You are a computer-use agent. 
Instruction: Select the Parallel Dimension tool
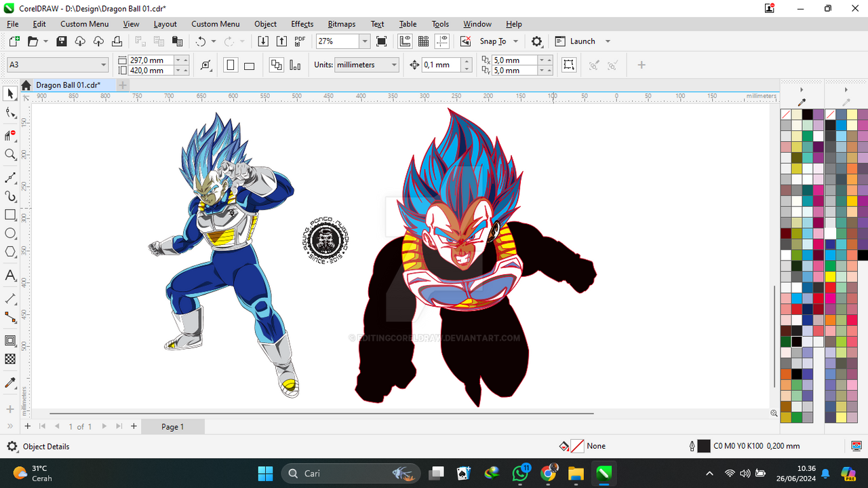[10, 299]
